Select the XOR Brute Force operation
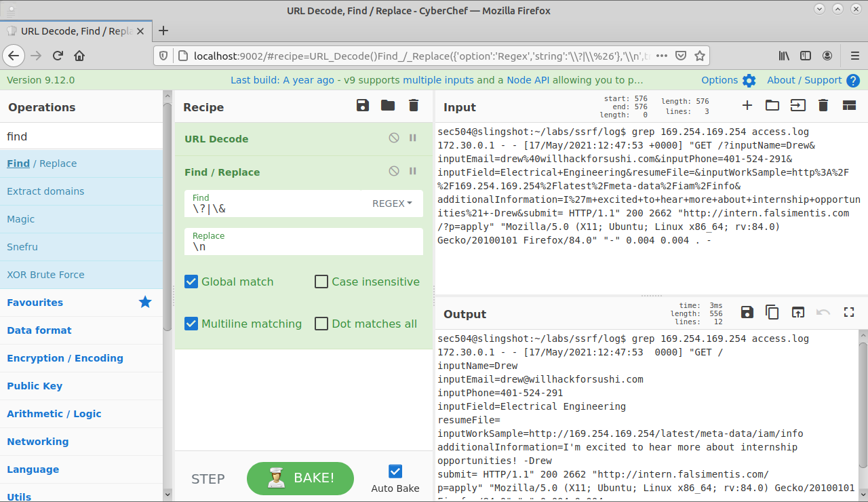 tap(81, 275)
